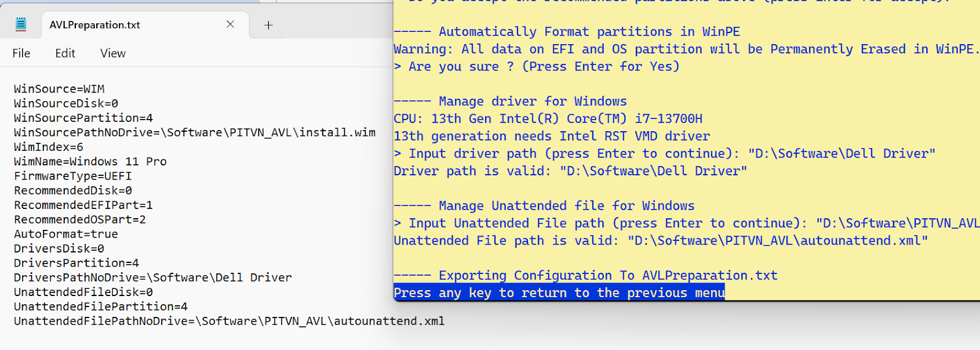Select the AVLPreparation.txt tab
The width and height of the screenshot is (980, 350).
tap(95, 25)
